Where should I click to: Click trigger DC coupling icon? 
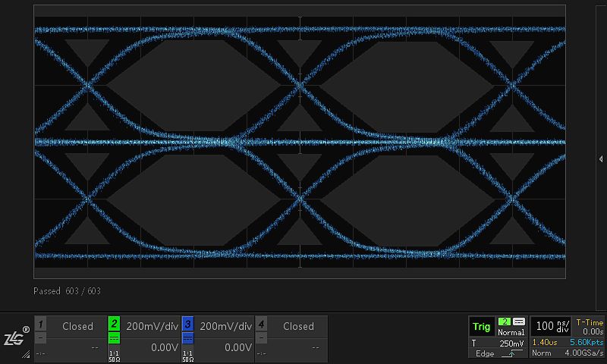pyautogui.click(x=519, y=322)
